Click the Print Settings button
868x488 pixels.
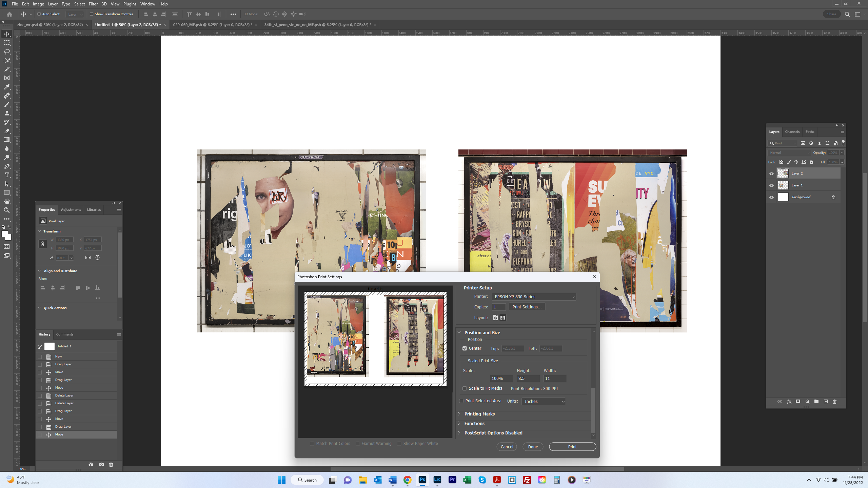click(x=527, y=307)
